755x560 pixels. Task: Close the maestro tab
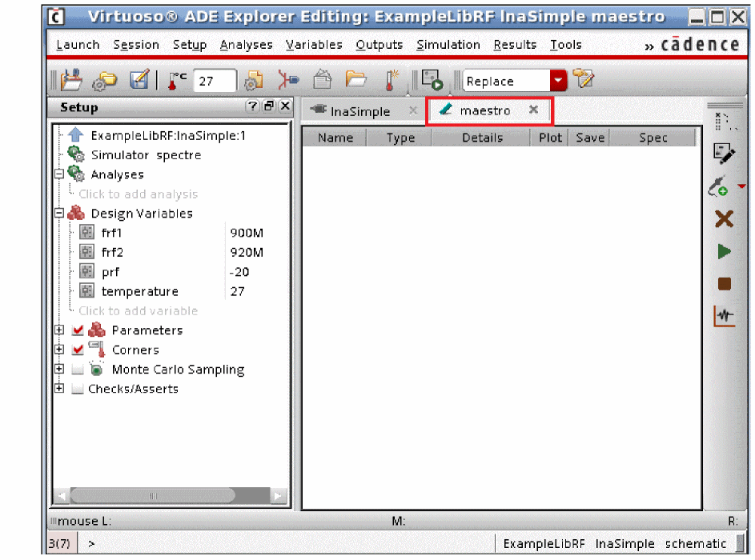[533, 110]
